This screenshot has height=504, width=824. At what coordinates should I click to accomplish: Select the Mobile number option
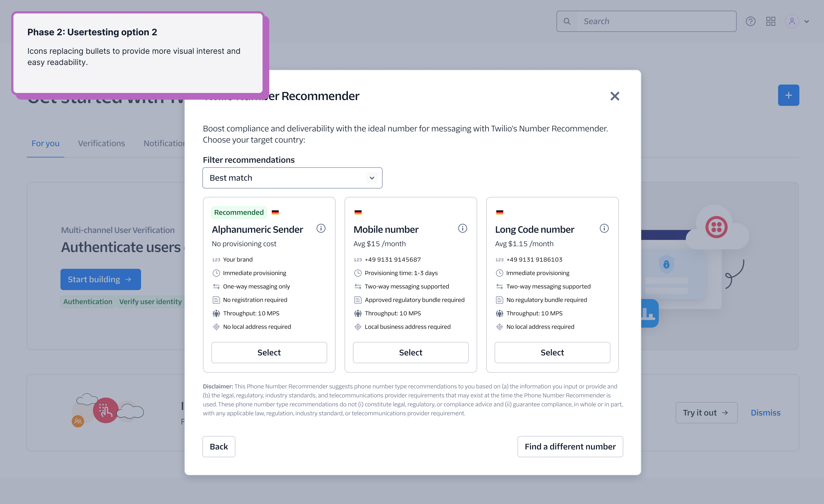410,353
